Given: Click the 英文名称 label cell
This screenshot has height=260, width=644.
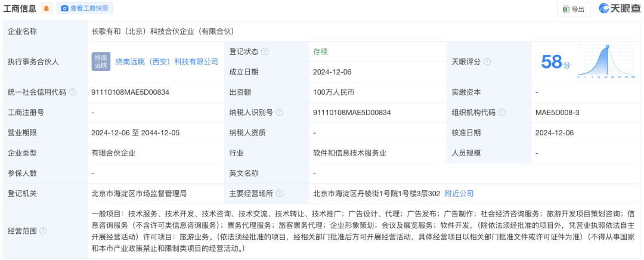Looking at the screenshot, I should click(x=267, y=173).
